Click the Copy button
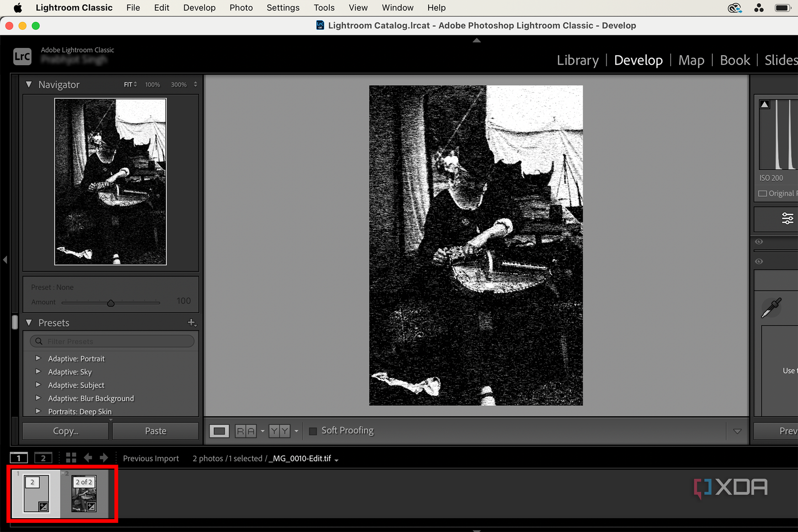The image size is (798, 532). pos(65,430)
